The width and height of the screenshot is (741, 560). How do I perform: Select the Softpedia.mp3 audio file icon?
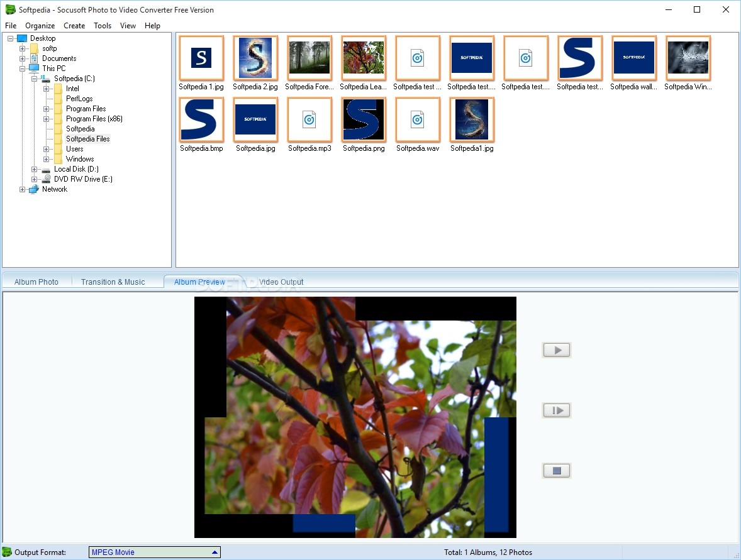(309, 119)
